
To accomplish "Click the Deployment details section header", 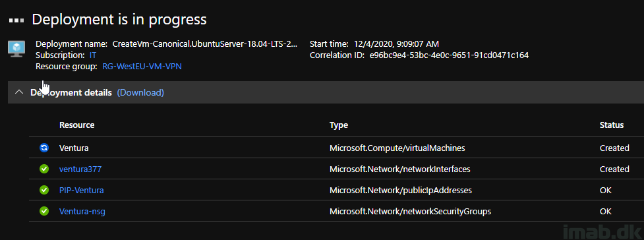I will click(x=71, y=92).
